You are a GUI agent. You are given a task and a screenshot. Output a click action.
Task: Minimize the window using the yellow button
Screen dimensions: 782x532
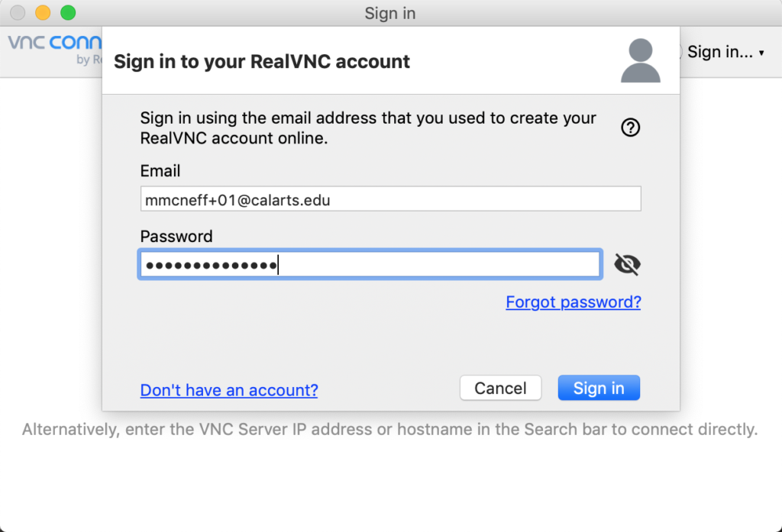[43, 12]
